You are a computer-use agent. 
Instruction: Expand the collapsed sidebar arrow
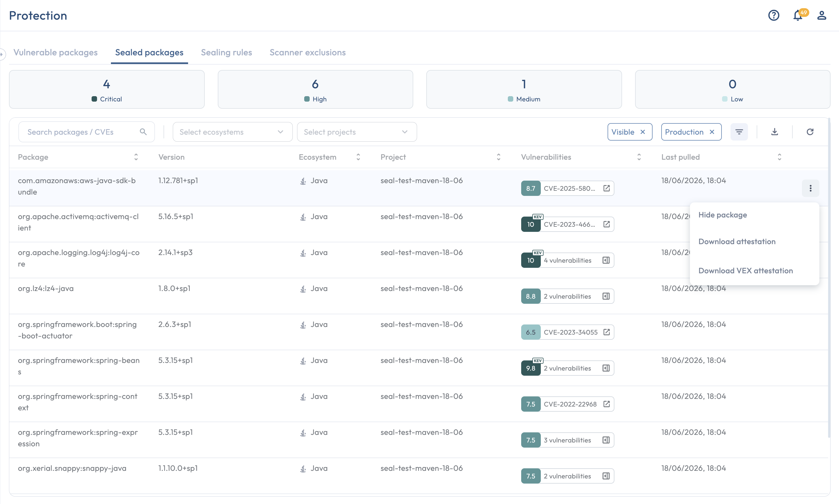pos(2,54)
